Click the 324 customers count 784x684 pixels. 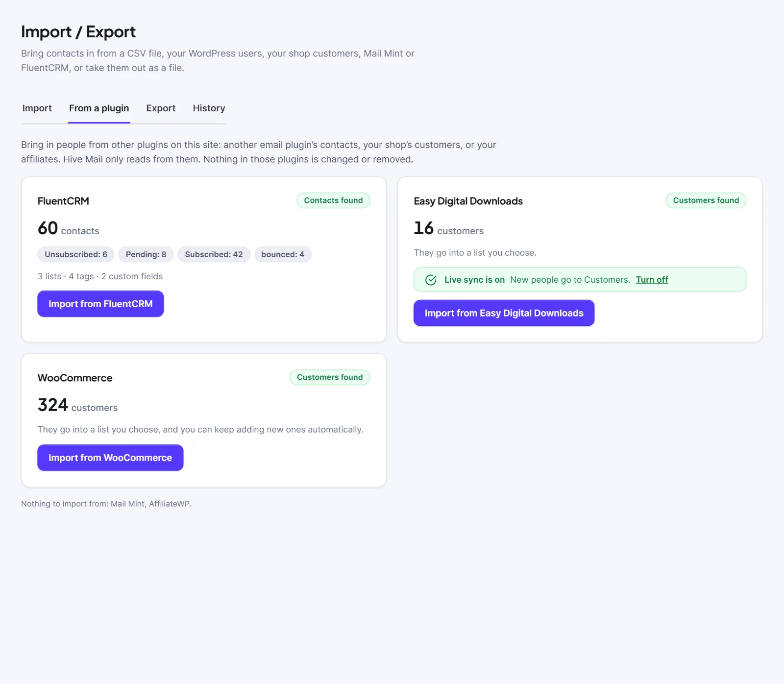(77, 405)
